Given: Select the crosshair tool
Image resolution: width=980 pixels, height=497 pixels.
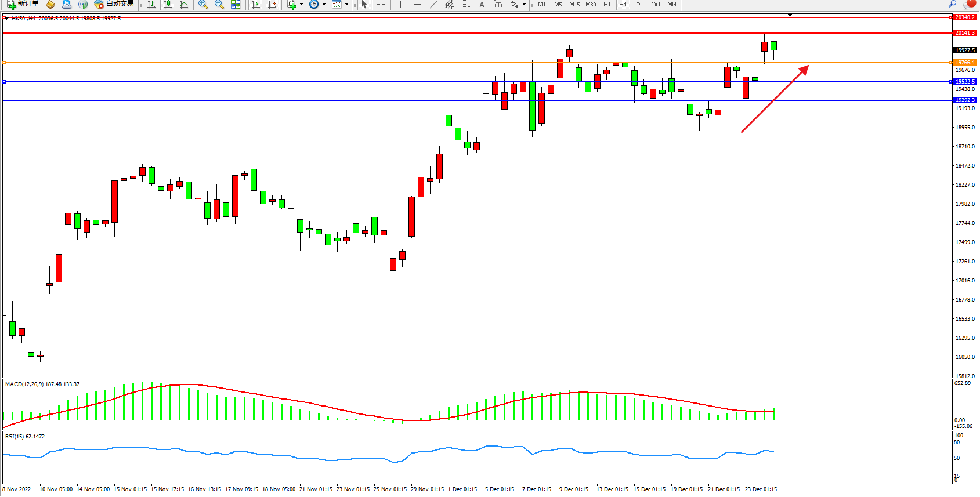Looking at the screenshot, I should [x=381, y=5].
